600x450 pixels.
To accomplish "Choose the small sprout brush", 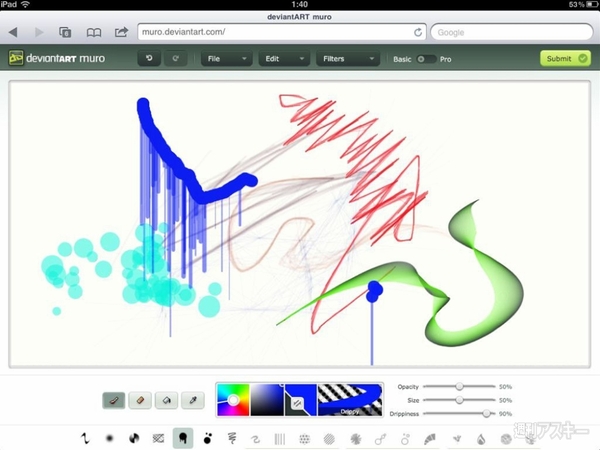I will pos(457,439).
